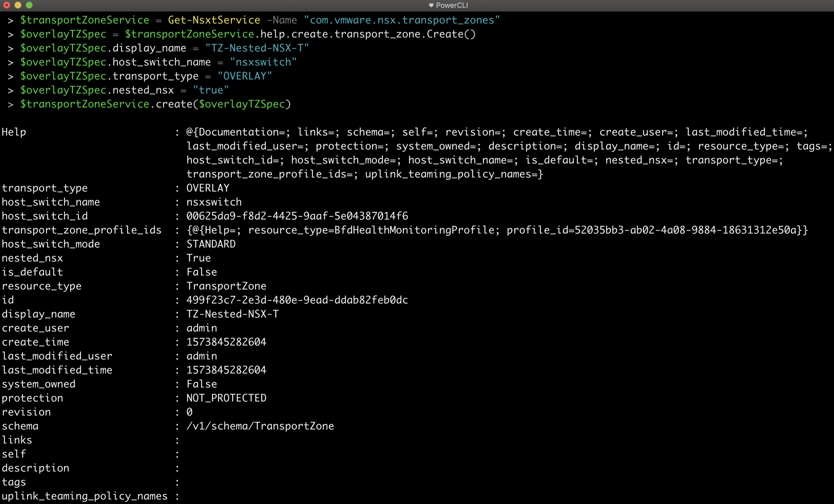
Task: Click the /v1/schema/TransportZone schema path
Action: tap(260, 426)
